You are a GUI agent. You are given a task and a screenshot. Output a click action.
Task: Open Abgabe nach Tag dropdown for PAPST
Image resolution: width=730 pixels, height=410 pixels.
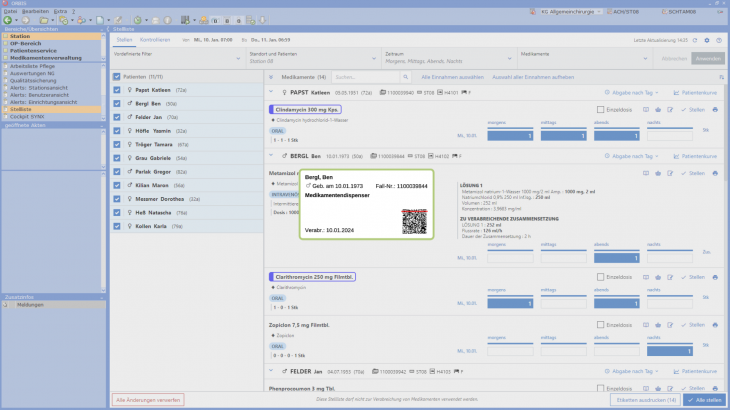[633, 92]
